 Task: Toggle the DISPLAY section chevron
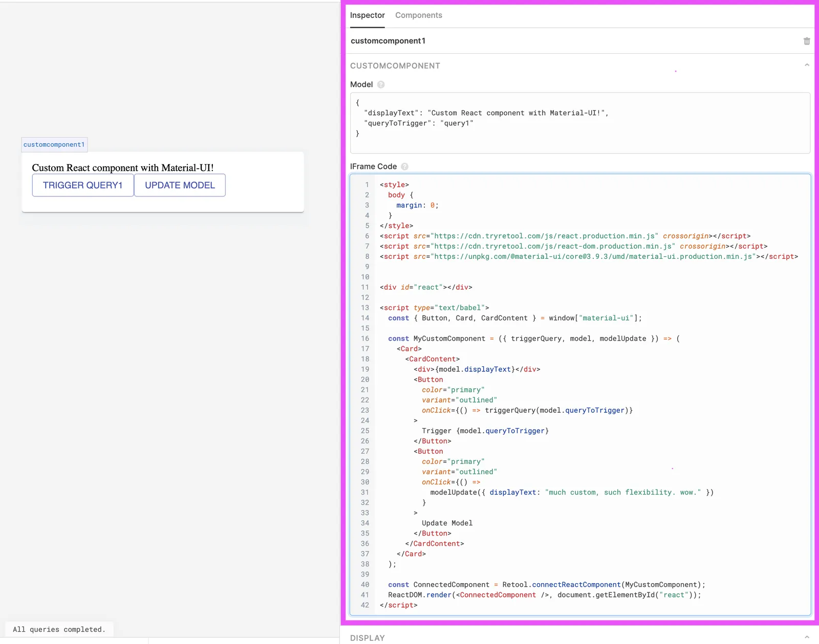pos(807,637)
